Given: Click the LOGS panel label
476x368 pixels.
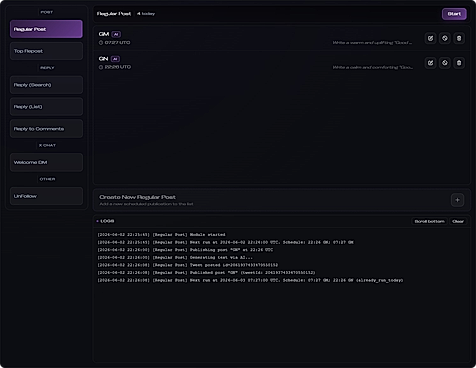Looking at the screenshot, I should (x=107, y=221).
